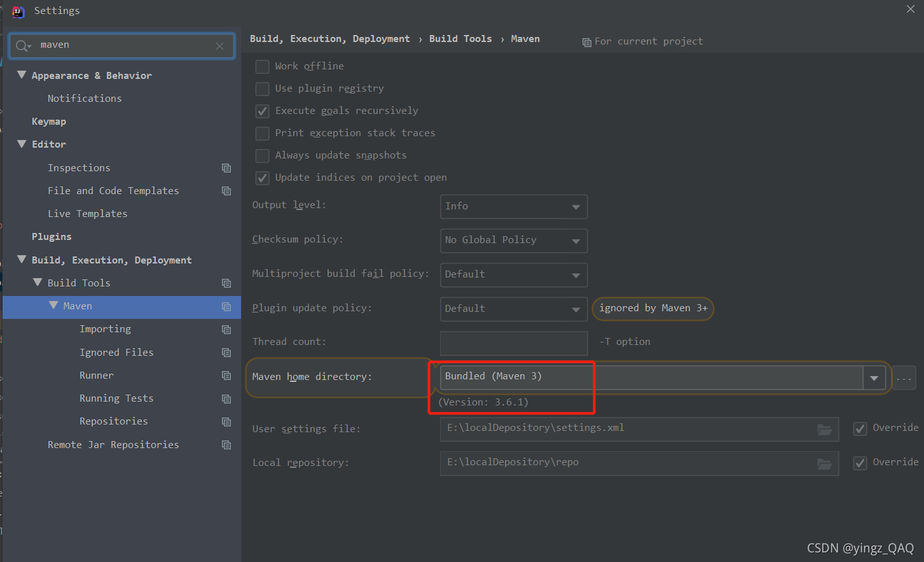Click the project-level icon beside Remote Jar Repositories
Viewport: 924px width, 562px height.
coord(226,445)
